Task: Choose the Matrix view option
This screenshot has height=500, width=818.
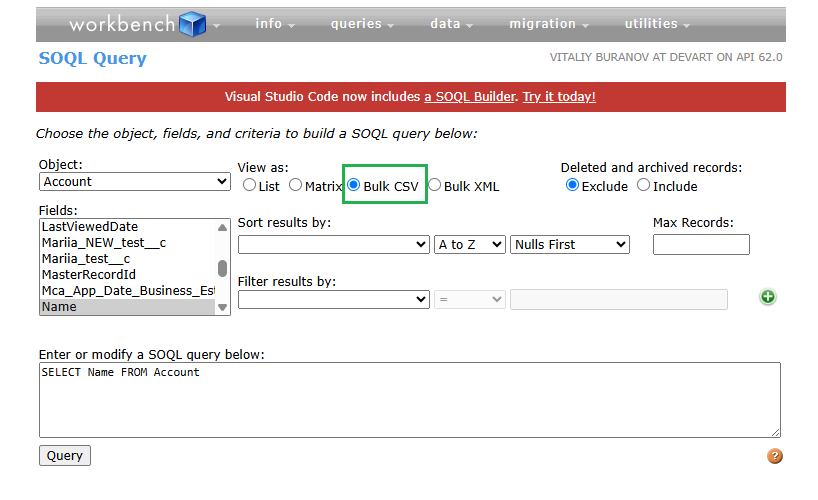Action: click(296, 185)
